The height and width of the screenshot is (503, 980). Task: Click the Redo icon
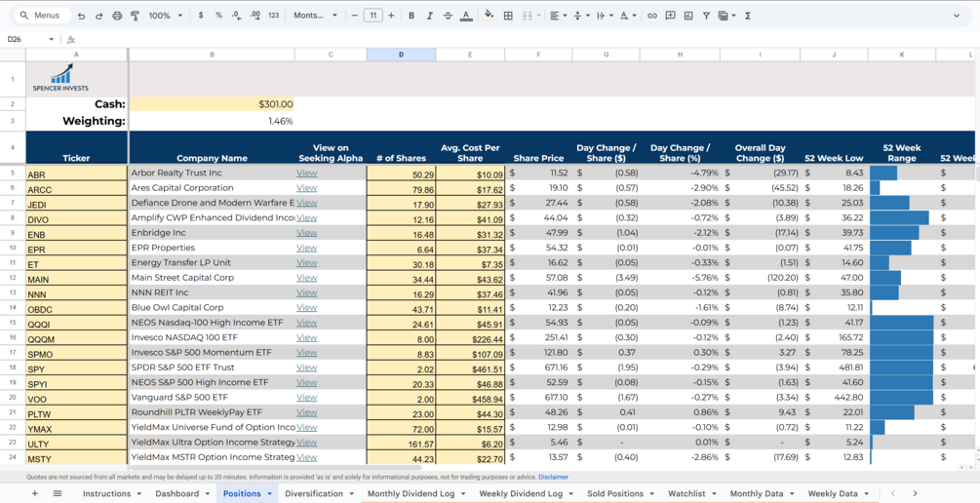click(98, 16)
